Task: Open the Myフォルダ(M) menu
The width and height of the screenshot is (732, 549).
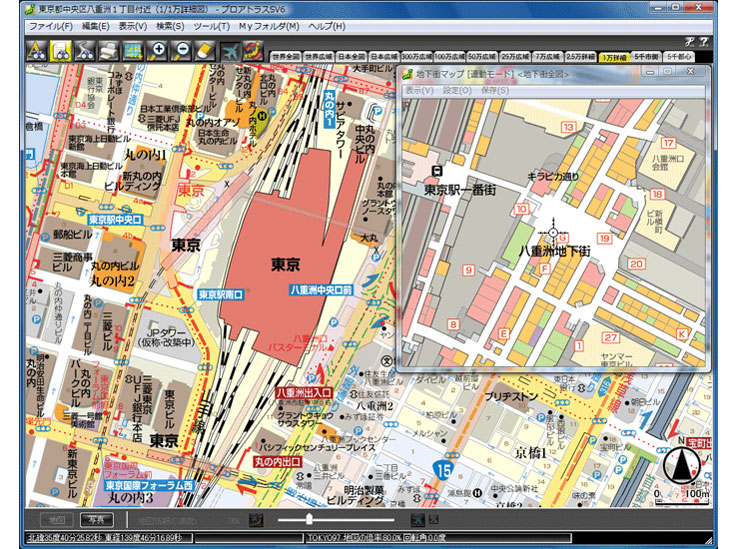Action: 269,26
